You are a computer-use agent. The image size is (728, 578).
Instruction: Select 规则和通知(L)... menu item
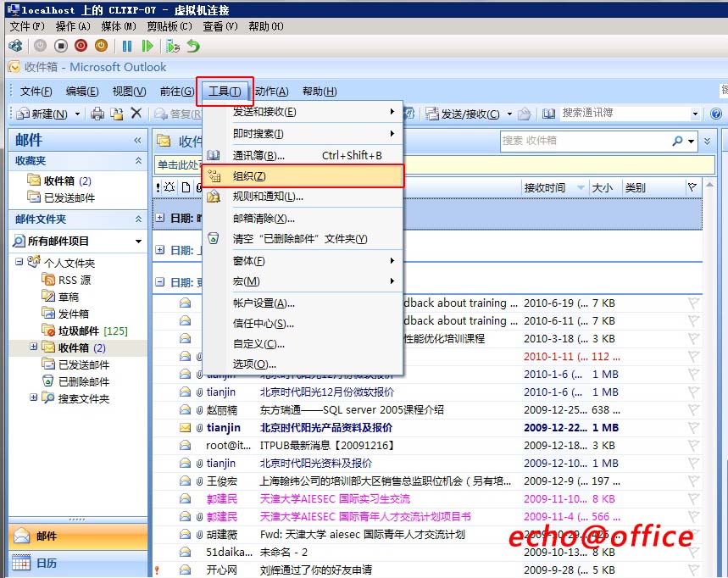tap(303, 197)
